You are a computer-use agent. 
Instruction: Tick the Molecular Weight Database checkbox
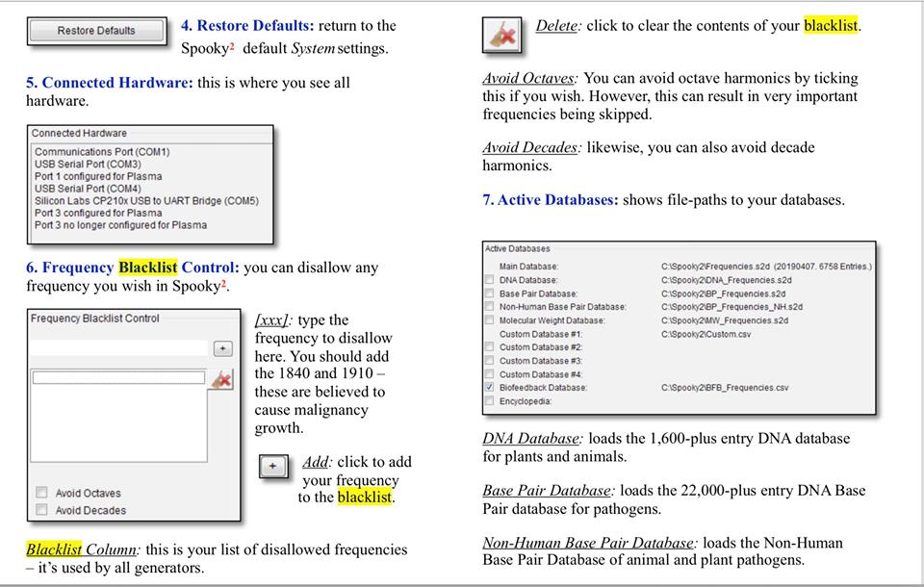[490, 320]
